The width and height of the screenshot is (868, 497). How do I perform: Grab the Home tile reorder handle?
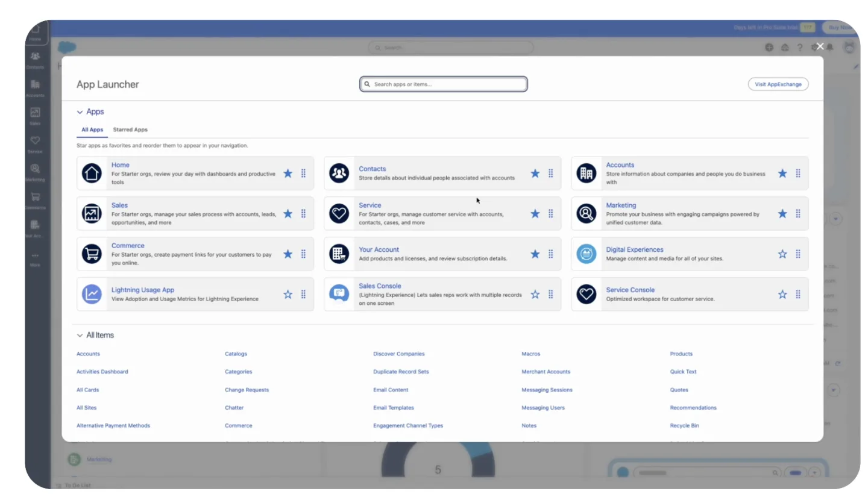point(303,173)
